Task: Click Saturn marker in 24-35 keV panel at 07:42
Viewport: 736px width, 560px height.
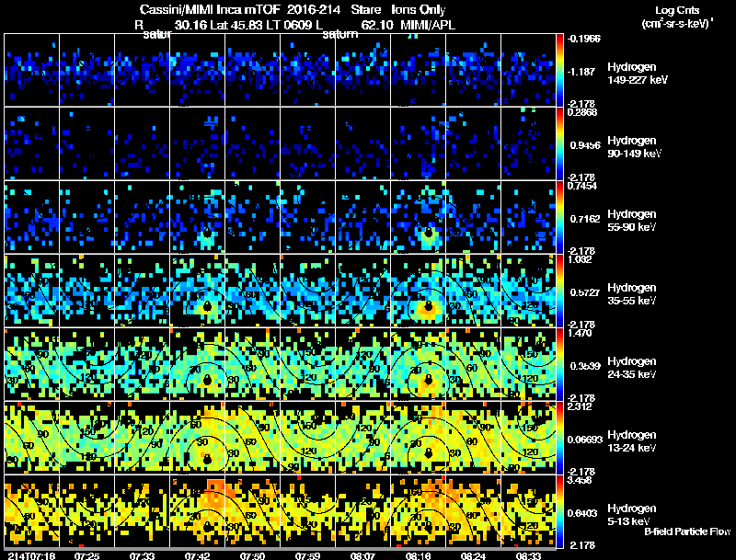Action: [x=207, y=380]
